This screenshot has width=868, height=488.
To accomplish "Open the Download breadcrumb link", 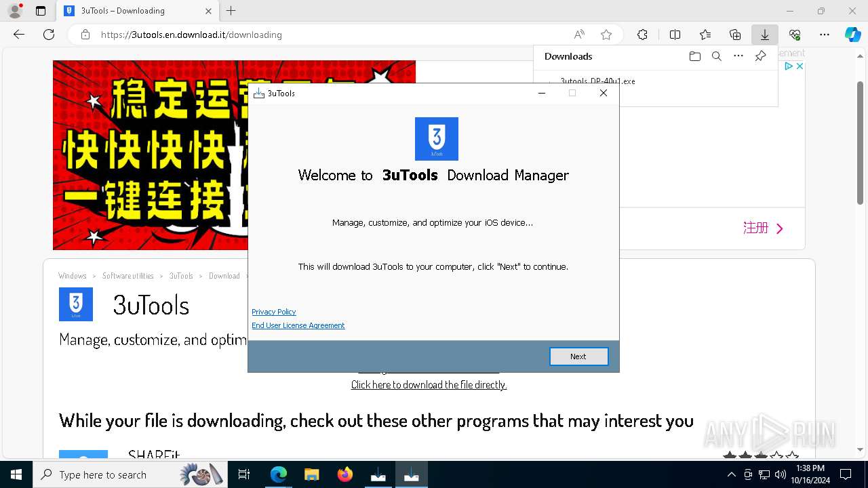I will (224, 276).
